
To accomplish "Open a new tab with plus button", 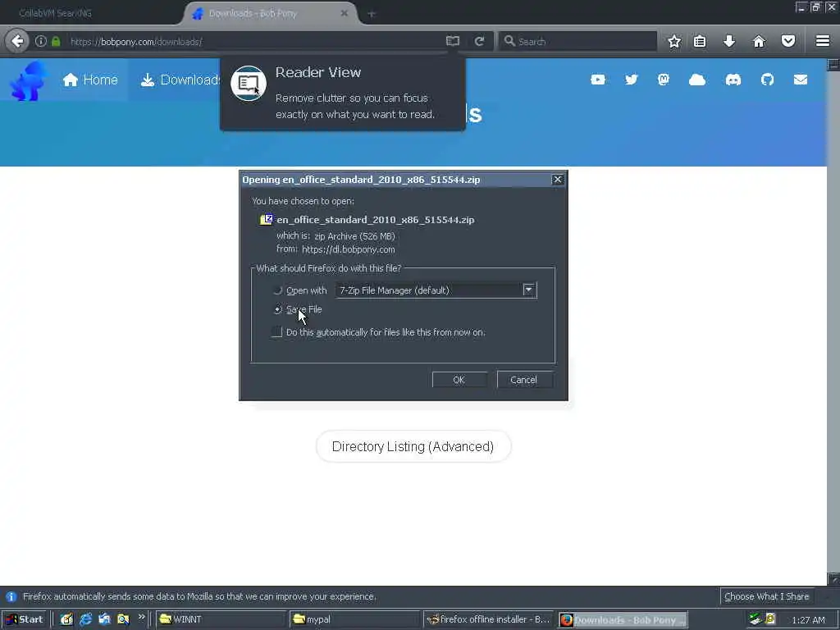I will point(372,14).
